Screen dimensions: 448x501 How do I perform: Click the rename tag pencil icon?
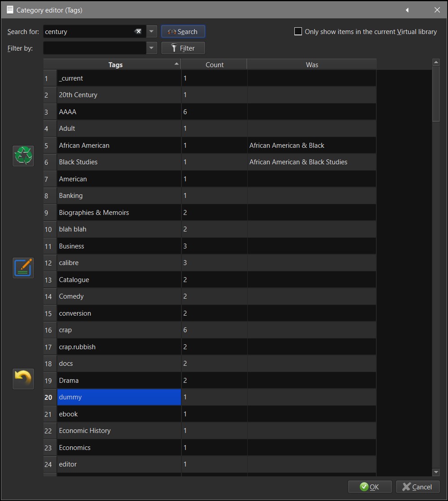[x=23, y=267]
